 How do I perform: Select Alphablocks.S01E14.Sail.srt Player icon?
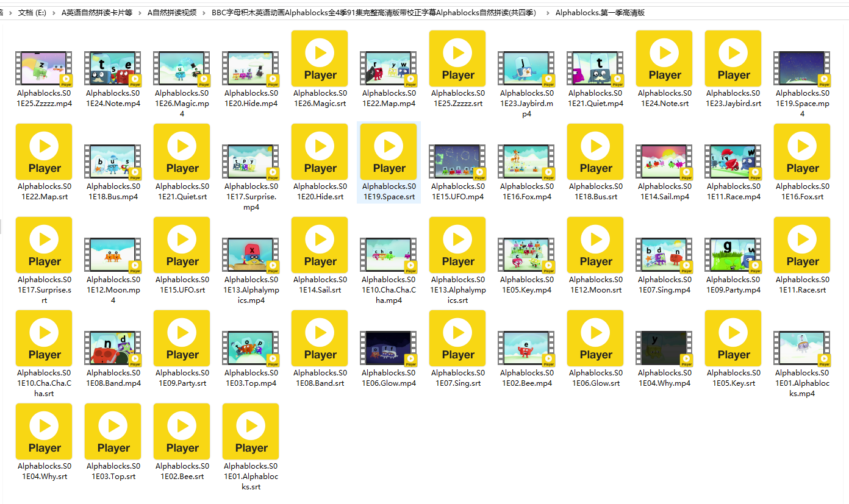pos(320,245)
